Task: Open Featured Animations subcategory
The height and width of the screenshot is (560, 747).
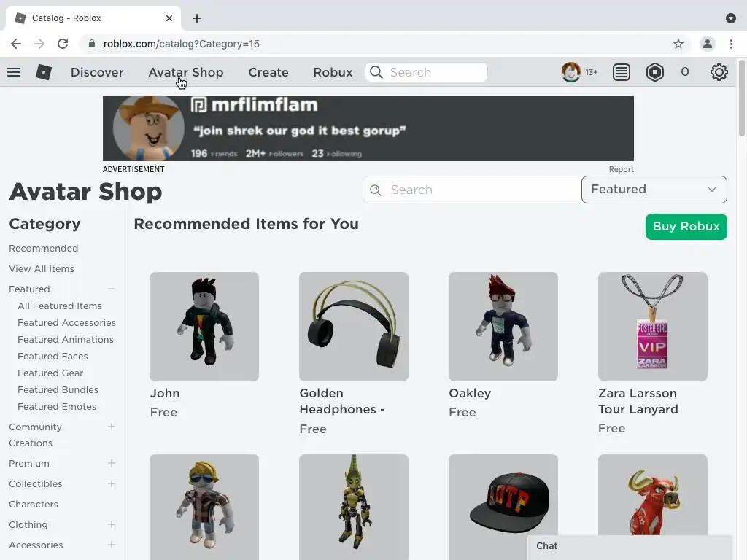Action: tap(66, 340)
